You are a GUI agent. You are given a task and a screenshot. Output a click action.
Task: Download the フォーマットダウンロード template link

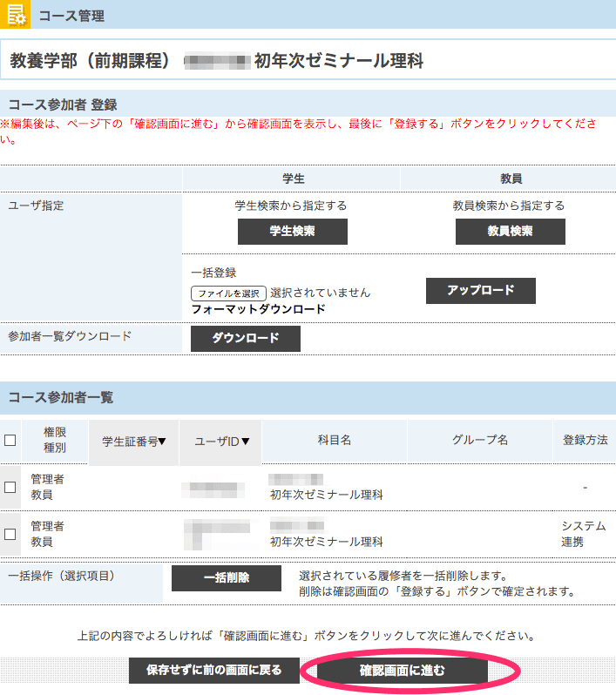(258, 309)
